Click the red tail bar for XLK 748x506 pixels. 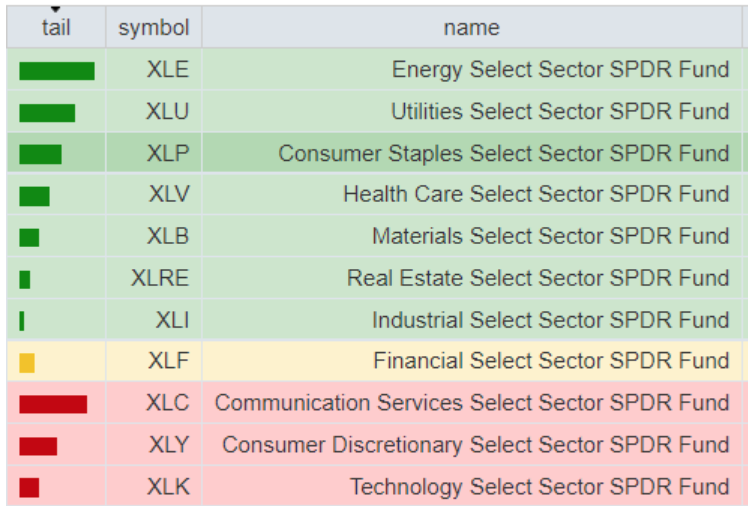click(29, 487)
